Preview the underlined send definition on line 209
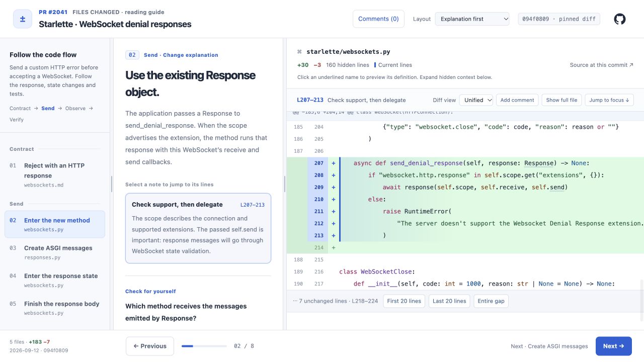The height and width of the screenshot is (362, 644). [x=556, y=187]
